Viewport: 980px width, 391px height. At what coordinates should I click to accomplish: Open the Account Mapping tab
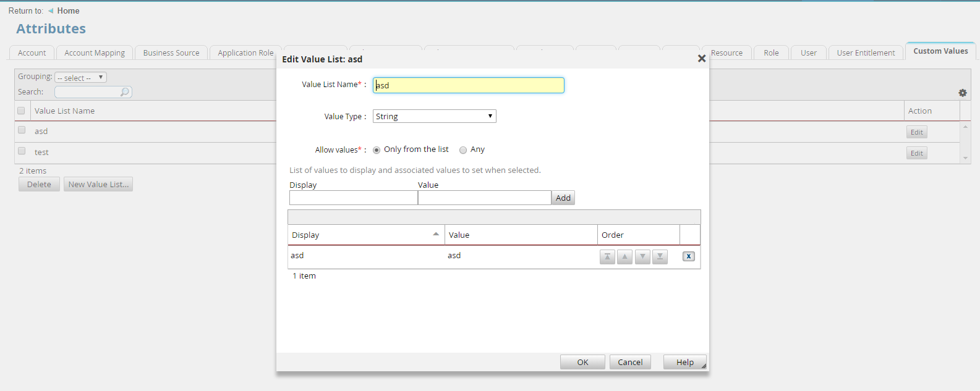95,53
